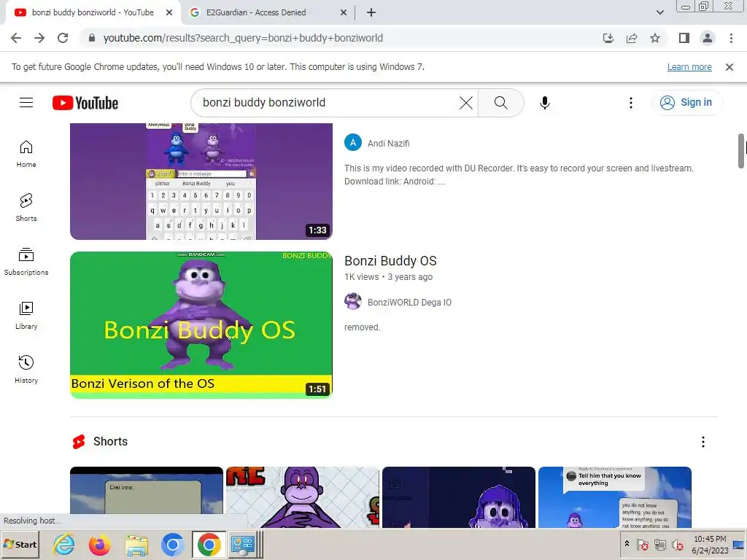
Task: Open the clock showing 10:45 PM
Action: click(710, 544)
